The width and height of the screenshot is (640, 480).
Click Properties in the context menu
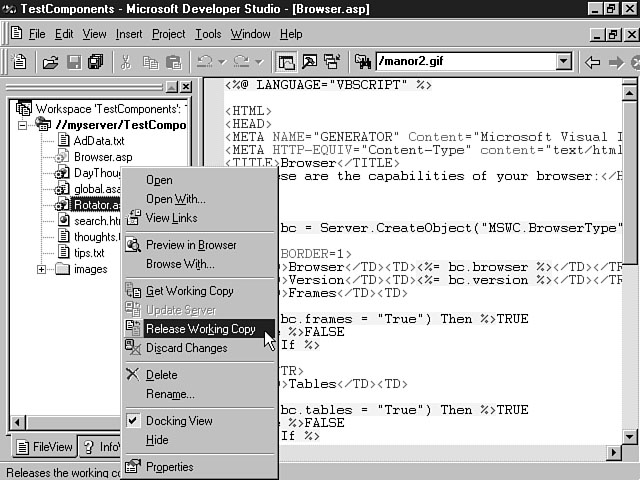point(169,467)
